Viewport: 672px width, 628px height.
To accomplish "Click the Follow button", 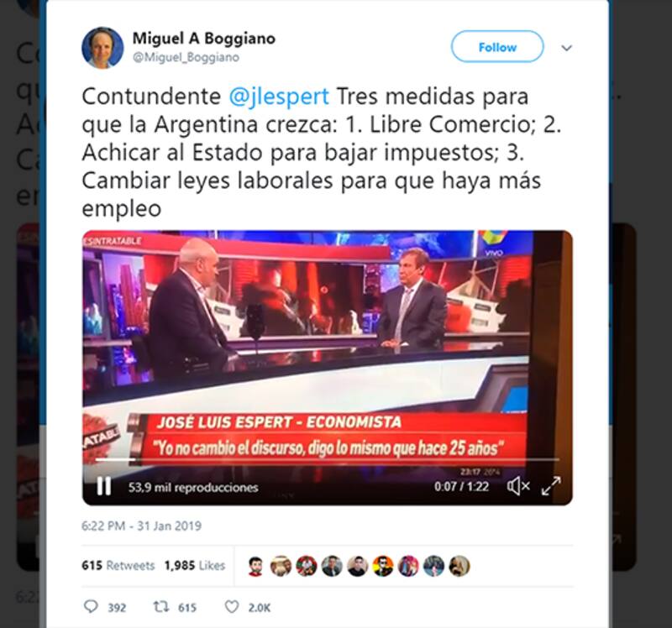I will 497,47.
